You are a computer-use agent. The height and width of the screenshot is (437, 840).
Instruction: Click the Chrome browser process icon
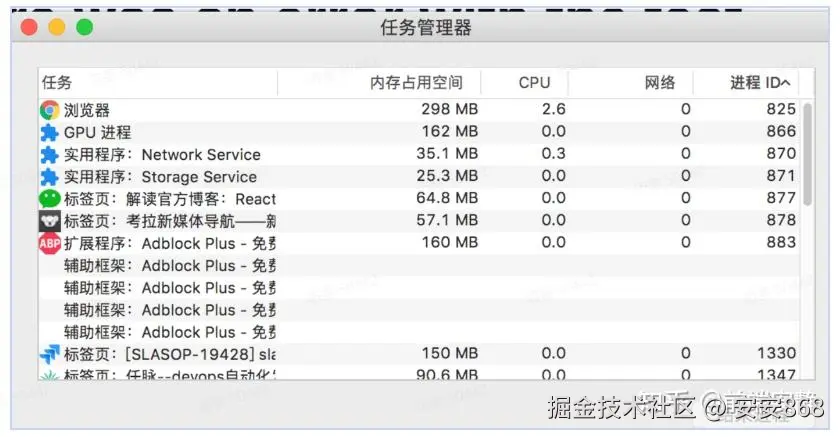tap(49, 110)
